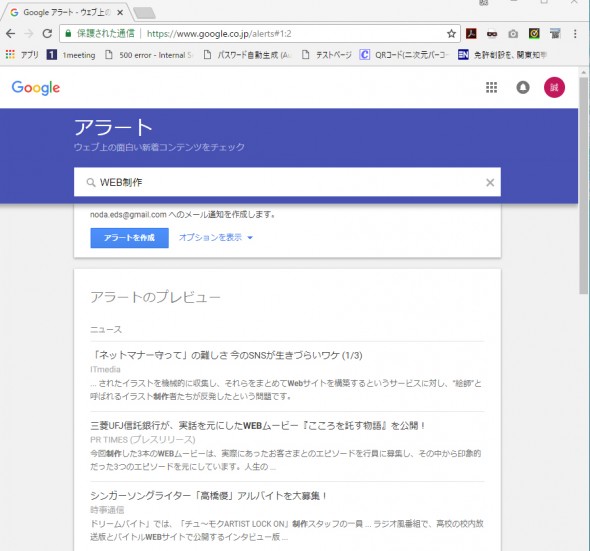Click the address bar URL
590x551 pixels.
219,34
